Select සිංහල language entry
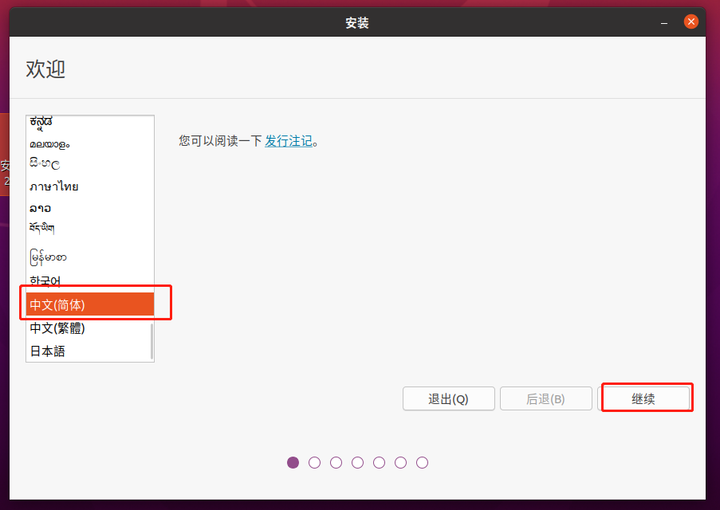This screenshot has width=720, height=510. tap(90, 163)
